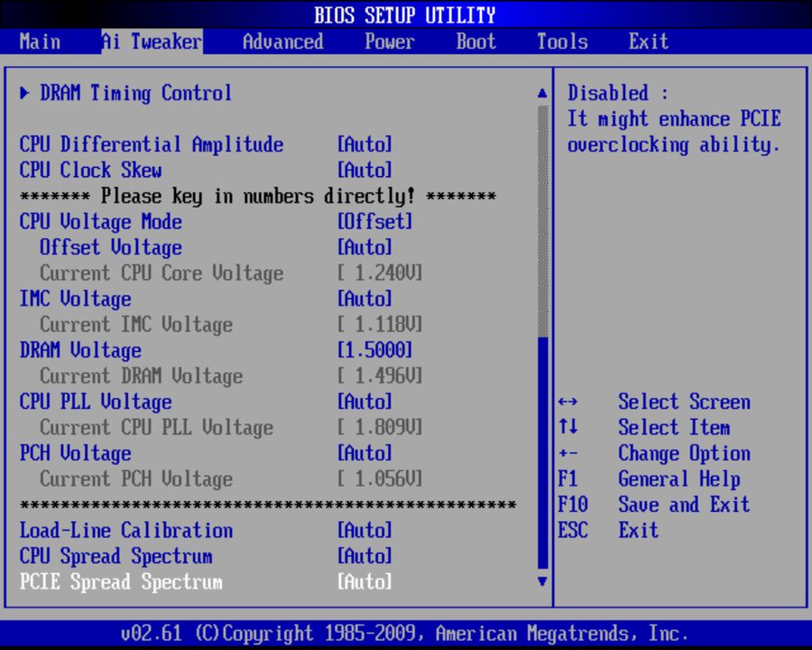
Task: Click the American Megatrends copyright footer
Action: (404, 634)
